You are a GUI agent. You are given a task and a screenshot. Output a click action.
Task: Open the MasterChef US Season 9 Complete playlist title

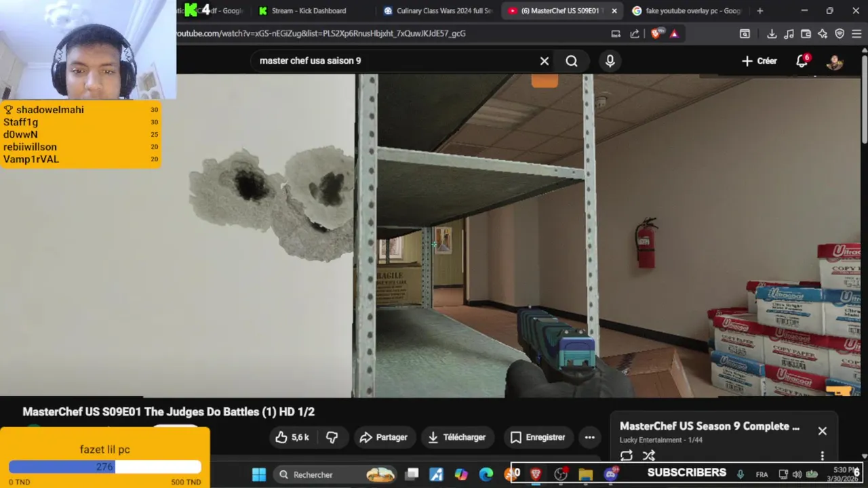click(709, 426)
